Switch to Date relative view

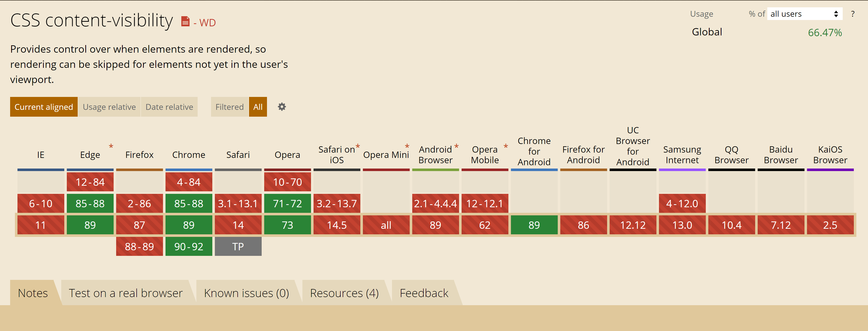point(169,107)
